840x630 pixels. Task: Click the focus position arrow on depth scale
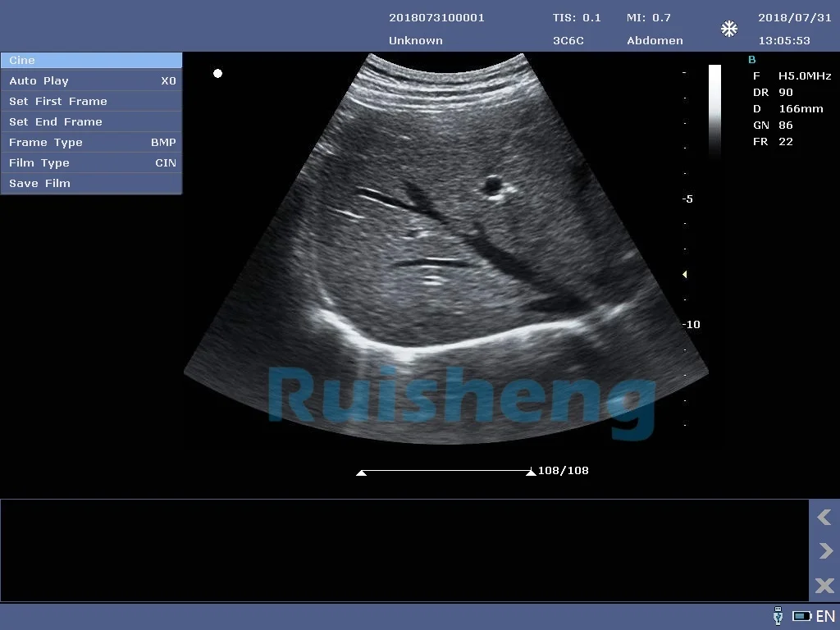[x=685, y=275]
